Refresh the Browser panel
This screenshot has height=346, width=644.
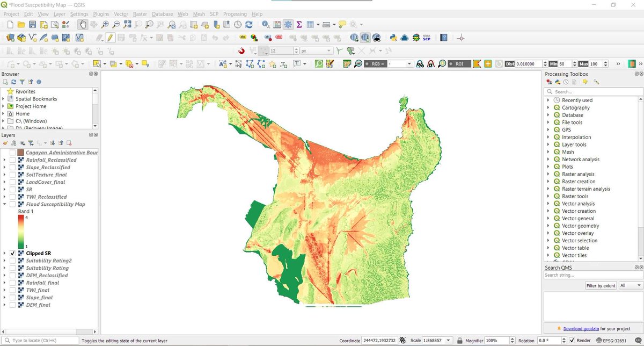(x=13, y=82)
